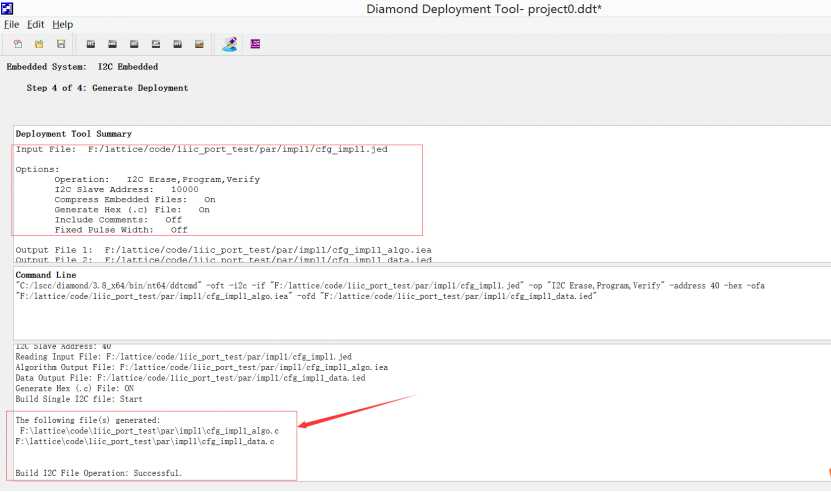Click the 'Step 4 of 4: Generate Deployment' heading
The image size is (831, 492).
coord(107,88)
